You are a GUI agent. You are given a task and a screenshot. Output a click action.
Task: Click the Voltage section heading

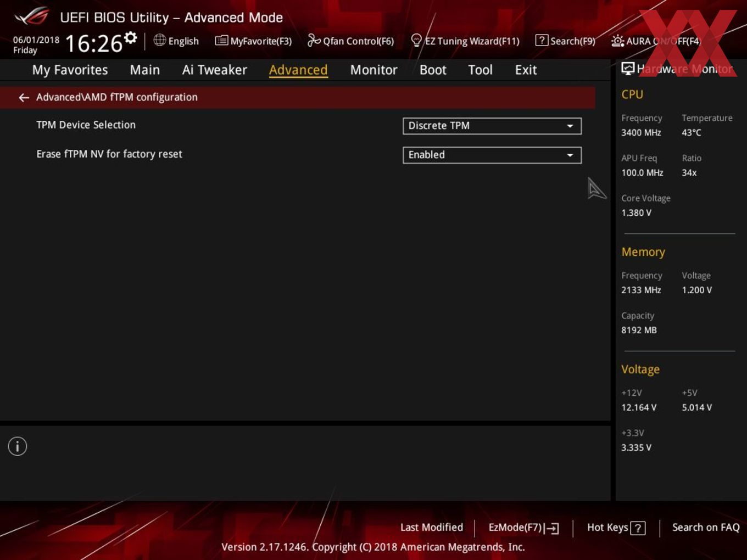point(640,369)
